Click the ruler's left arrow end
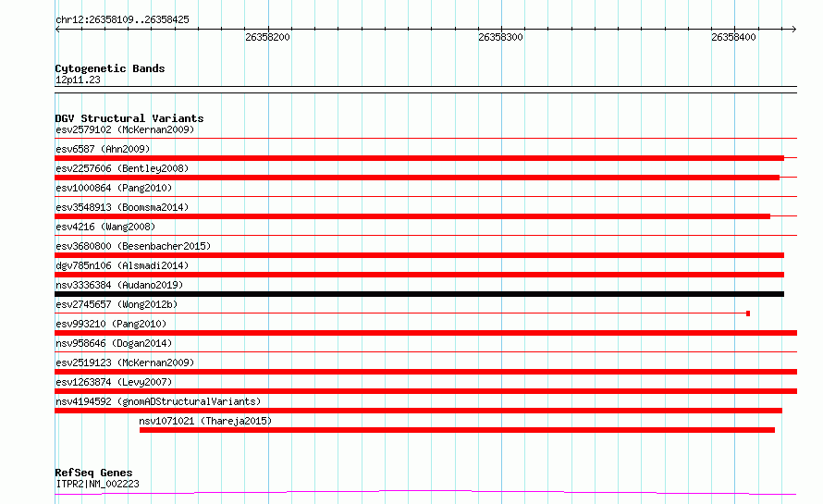The height and width of the screenshot is (504, 823). [x=57, y=30]
